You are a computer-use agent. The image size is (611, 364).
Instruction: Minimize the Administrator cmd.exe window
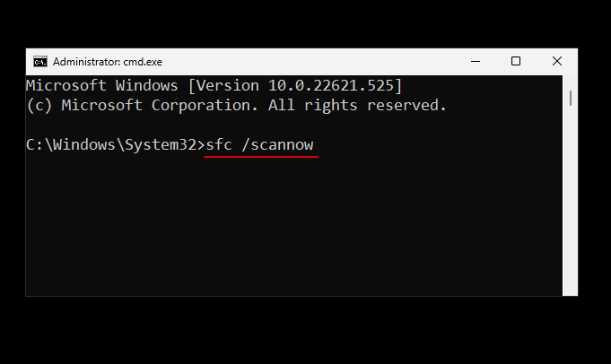tap(474, 62)
